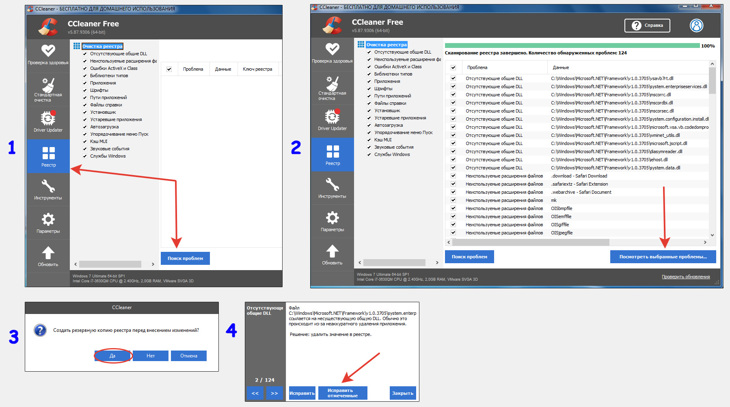This screenshot has height=407, width=730.
Task: Click Поиск проблем button in window 1
Action: [185, 258]
